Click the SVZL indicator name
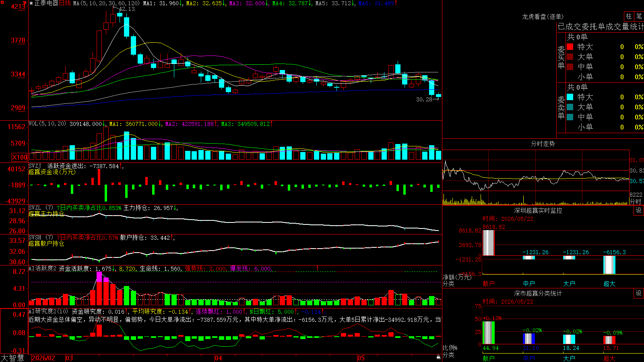644x362 pixels. pos(35,208)
